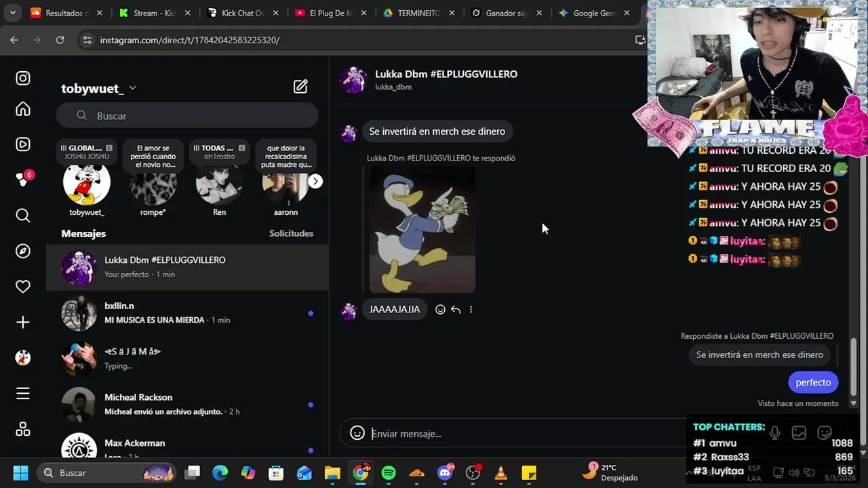
Task: Open the More hamburger menu
Action: [x=23, y=393]
